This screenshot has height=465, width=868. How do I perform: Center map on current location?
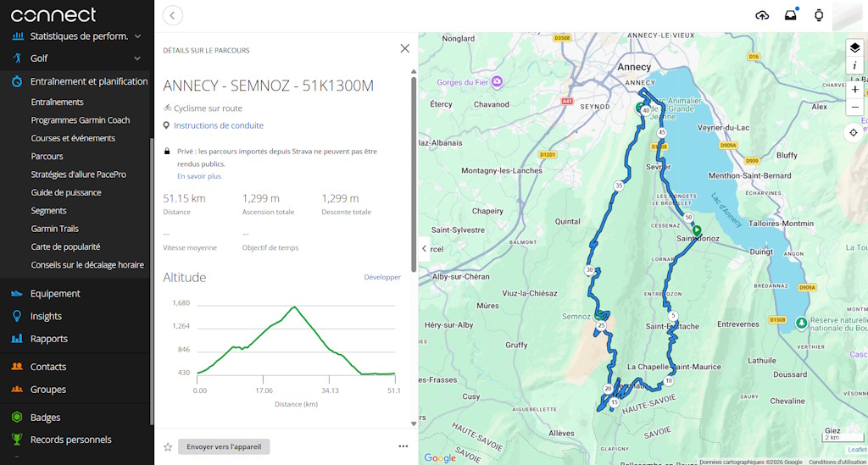point(854,133)
